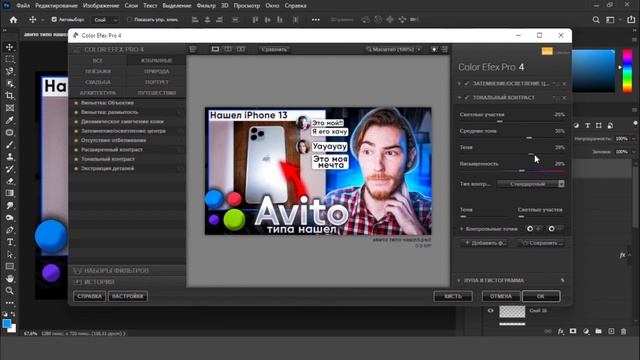Select the Horizontal Type tool

(9, 242)
